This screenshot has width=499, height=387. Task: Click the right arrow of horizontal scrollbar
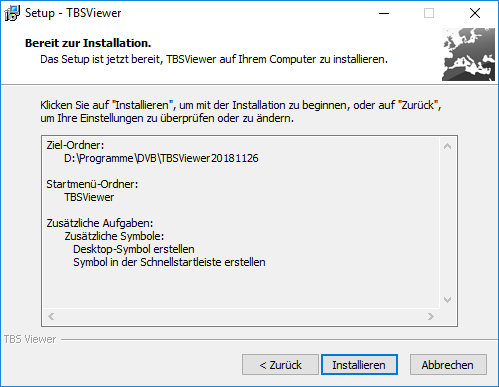tap(431, 316)
